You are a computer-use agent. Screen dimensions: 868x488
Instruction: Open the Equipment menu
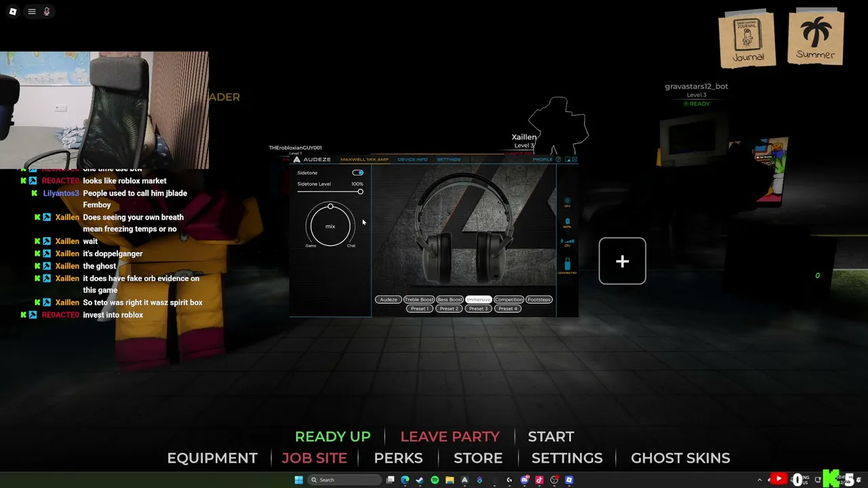click(212, 458)
